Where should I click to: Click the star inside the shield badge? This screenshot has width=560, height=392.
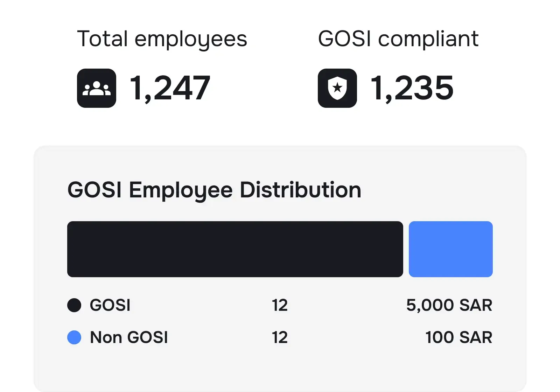pos(337,87)
